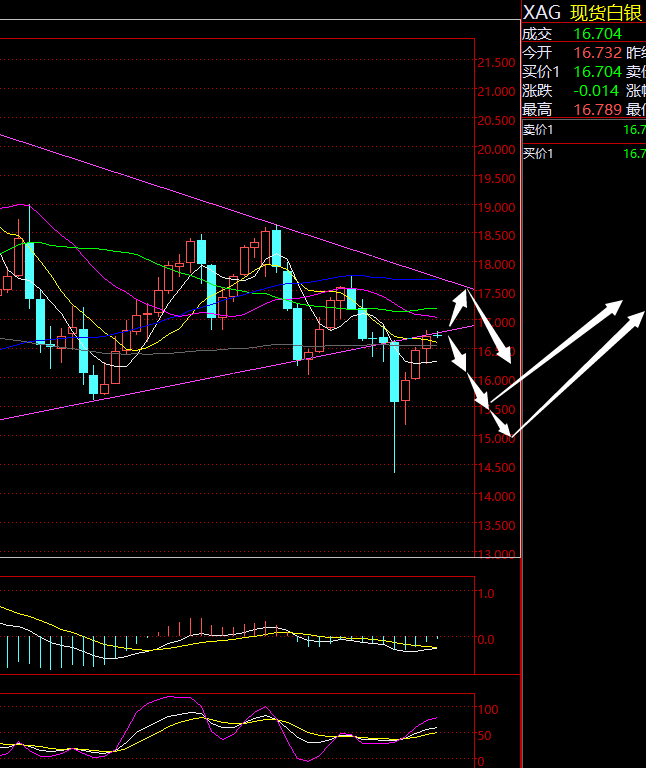Select the 成交 label in quote panel

tap(537, 34)
